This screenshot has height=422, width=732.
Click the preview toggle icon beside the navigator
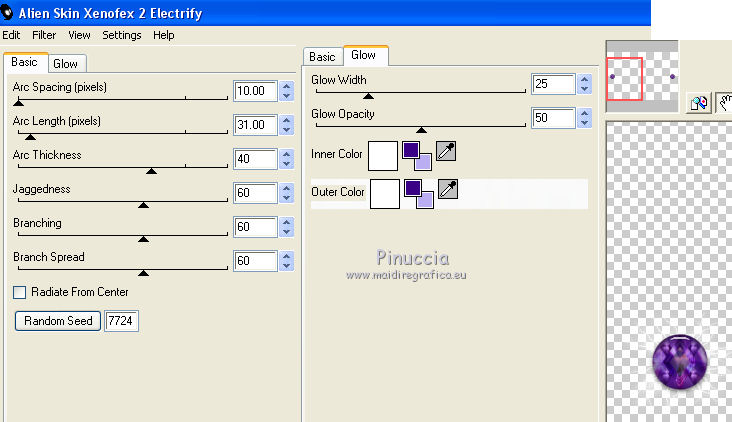(698, 102)
